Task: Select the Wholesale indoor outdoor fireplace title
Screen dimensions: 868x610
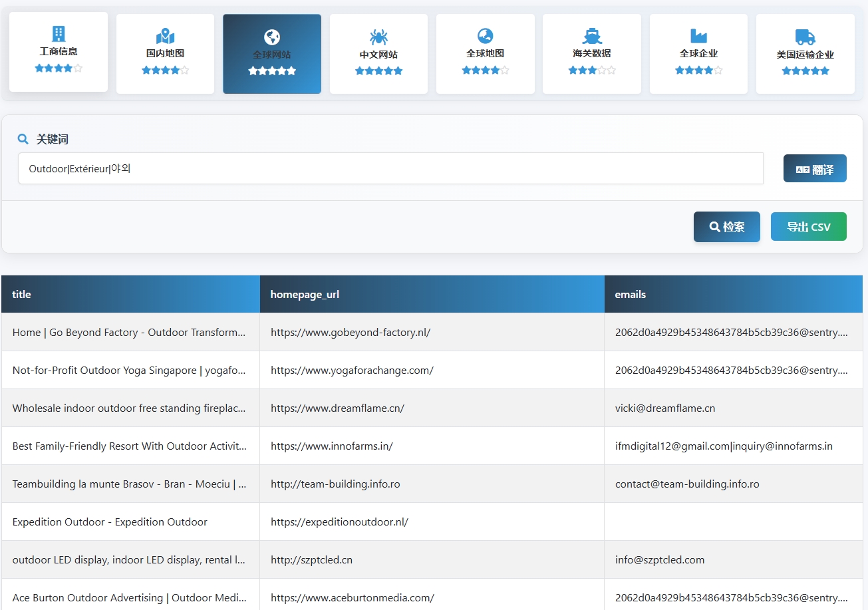Action: 130,408
